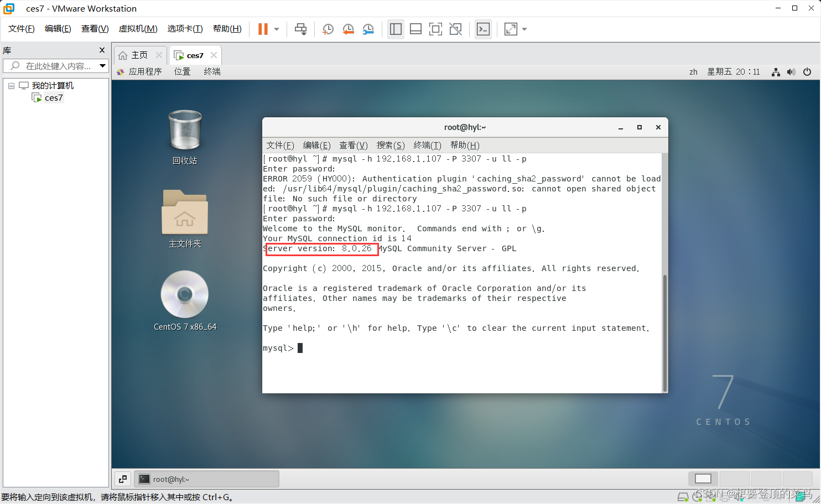
Task: Open VMware 虚拟机(M) menu
Action: 138,29
